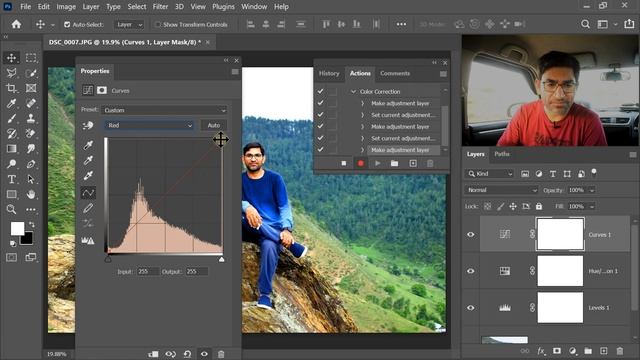Viewport: 640px width, 360px height.
Task: Collapse the Color Correction action set
Action: click(353, 92)
